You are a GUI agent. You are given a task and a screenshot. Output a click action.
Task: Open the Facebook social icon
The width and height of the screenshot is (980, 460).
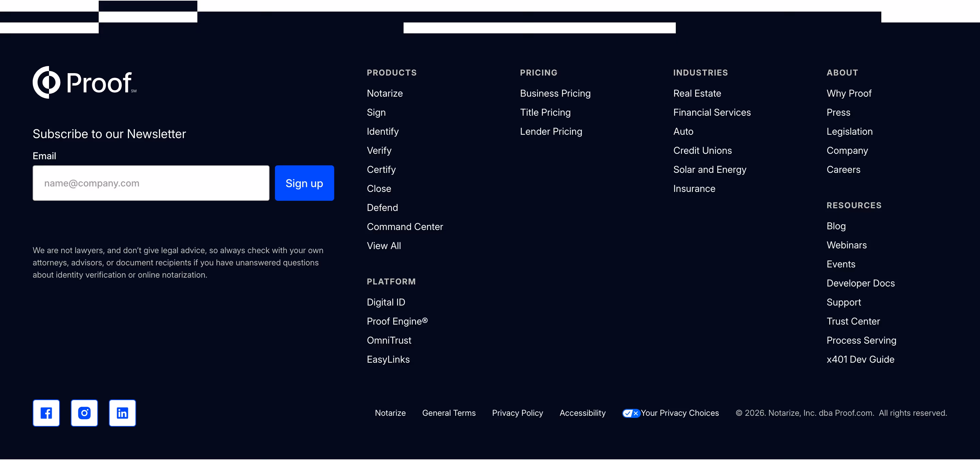[46, 413]
